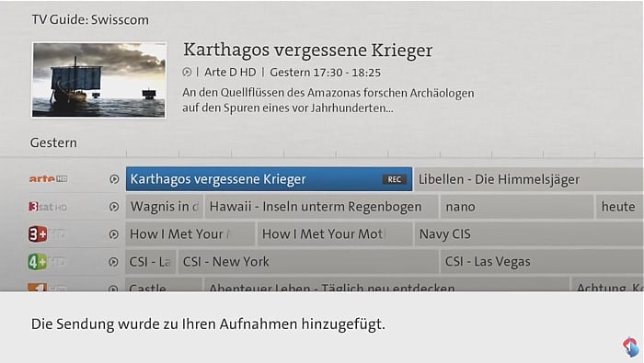This screenshot has width=644, height=363.
Task: Select the CSI - La... program on 4+
Action: click(x=151, y=262)
